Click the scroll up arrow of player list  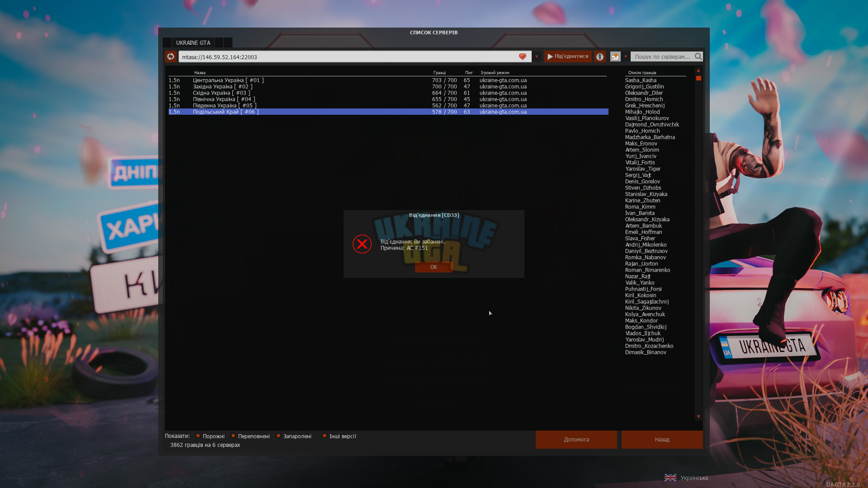698,70
